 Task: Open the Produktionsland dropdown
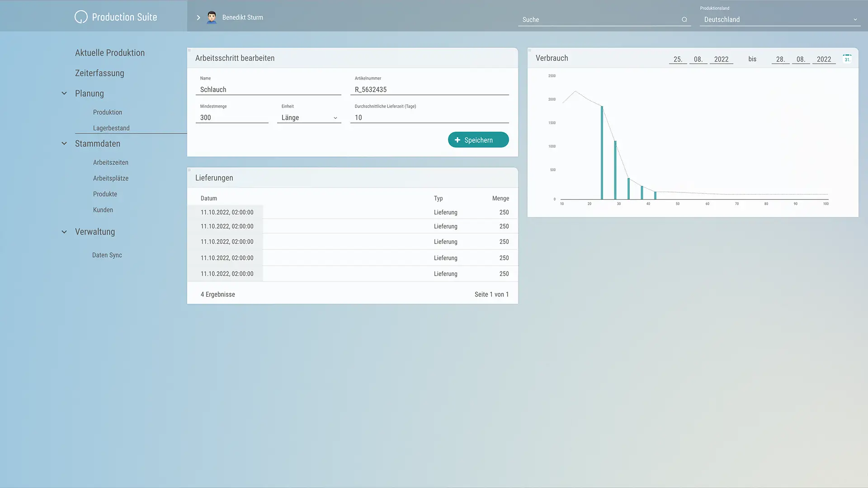click(x=780, y=19)
